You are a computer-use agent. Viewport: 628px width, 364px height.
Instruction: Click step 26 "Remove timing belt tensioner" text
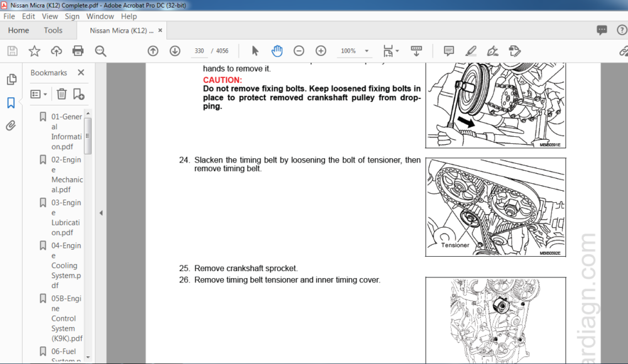[287, 280]
